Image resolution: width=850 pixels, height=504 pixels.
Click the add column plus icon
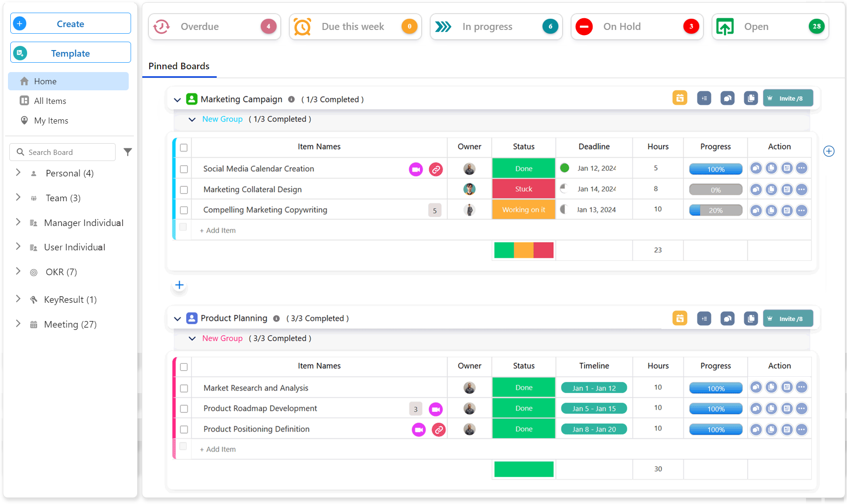[x=828, y=151]
